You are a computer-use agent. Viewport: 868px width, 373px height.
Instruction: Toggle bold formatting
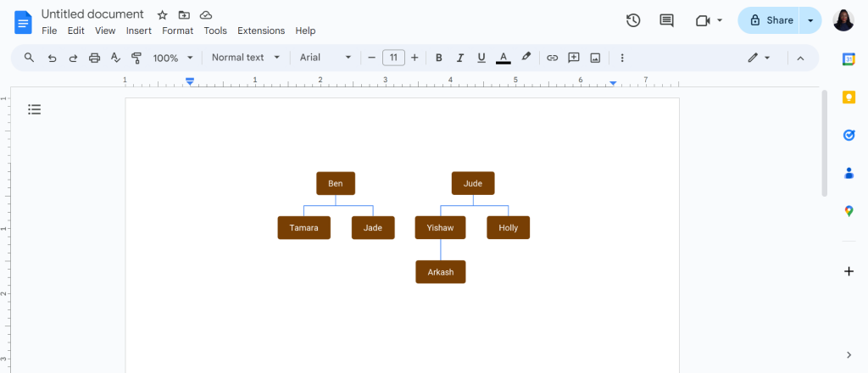[438, 58]
